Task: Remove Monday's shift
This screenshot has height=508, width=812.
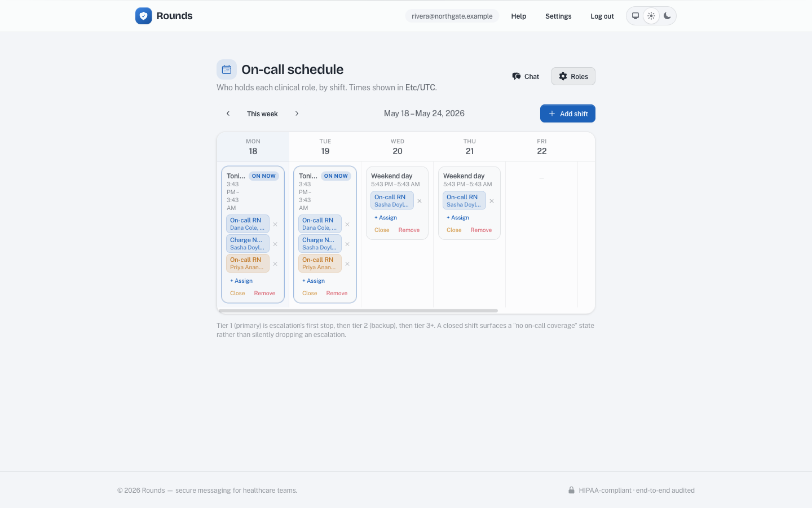Action: coord(264,293)
